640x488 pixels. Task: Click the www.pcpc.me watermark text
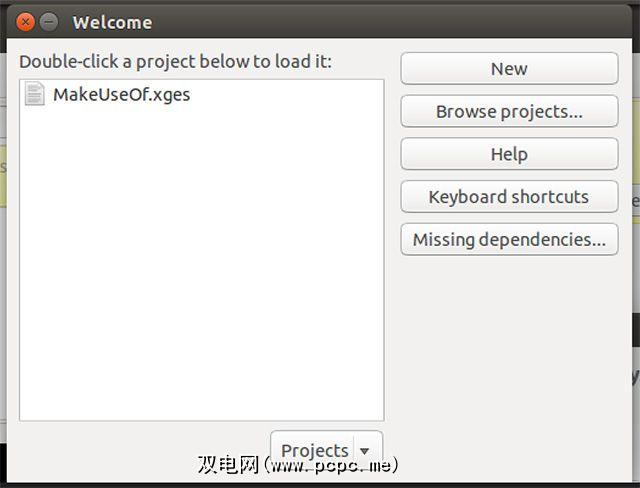(325, 466)
